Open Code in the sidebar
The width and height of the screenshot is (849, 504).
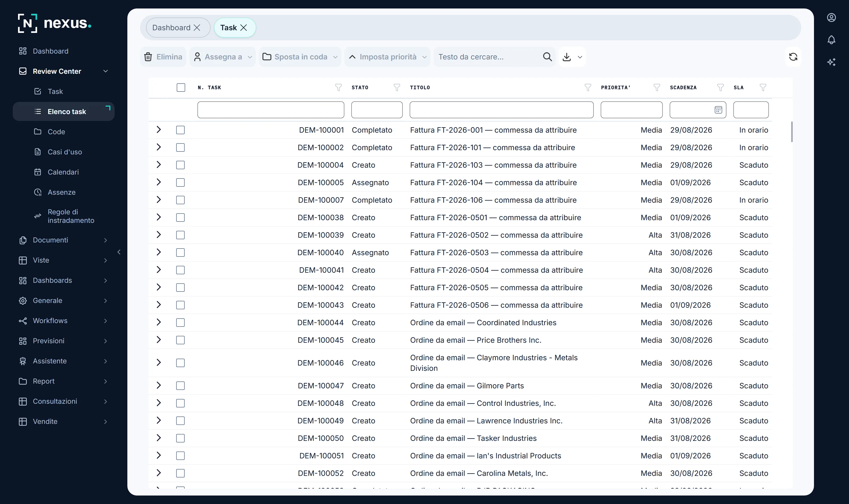click(x=63, y=132)
